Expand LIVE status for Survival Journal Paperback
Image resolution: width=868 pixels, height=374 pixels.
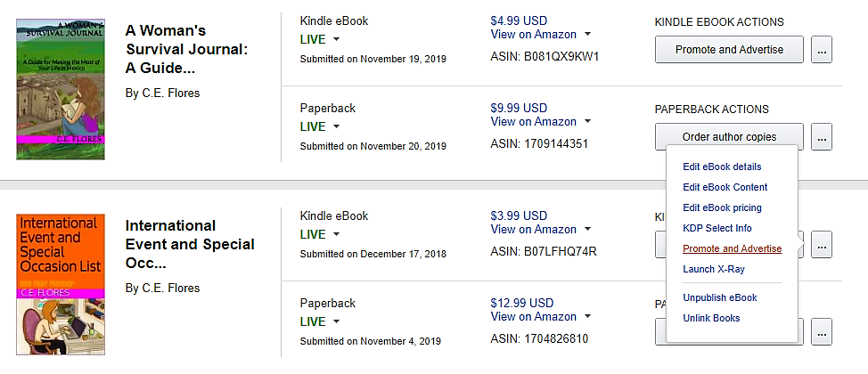click(321, 127)
